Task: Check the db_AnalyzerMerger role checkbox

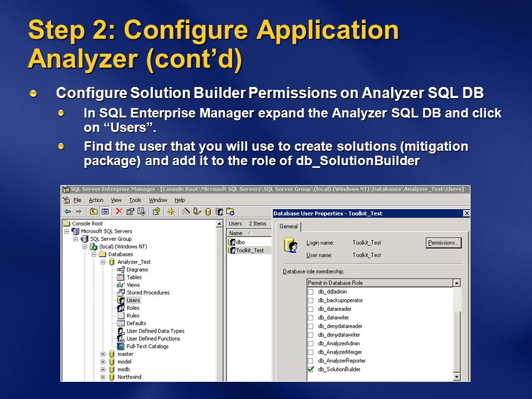Action: [310, 352]
